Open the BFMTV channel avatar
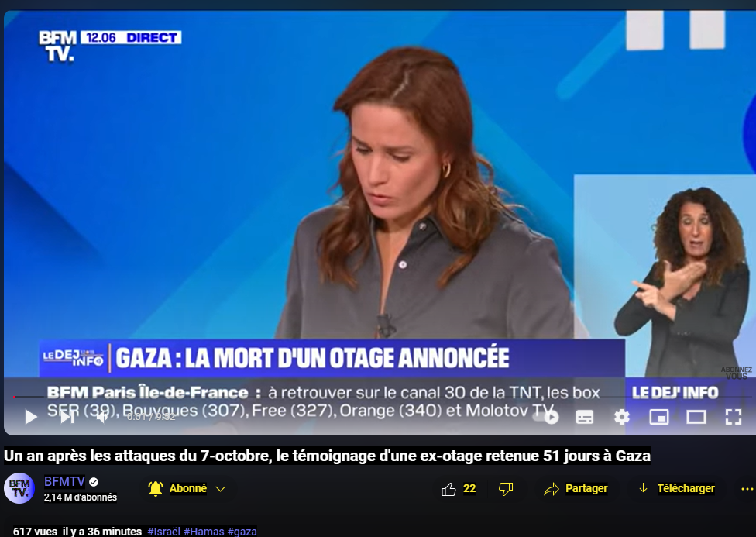The width and height of the screenshot is (756, 537). coord(19,488)
